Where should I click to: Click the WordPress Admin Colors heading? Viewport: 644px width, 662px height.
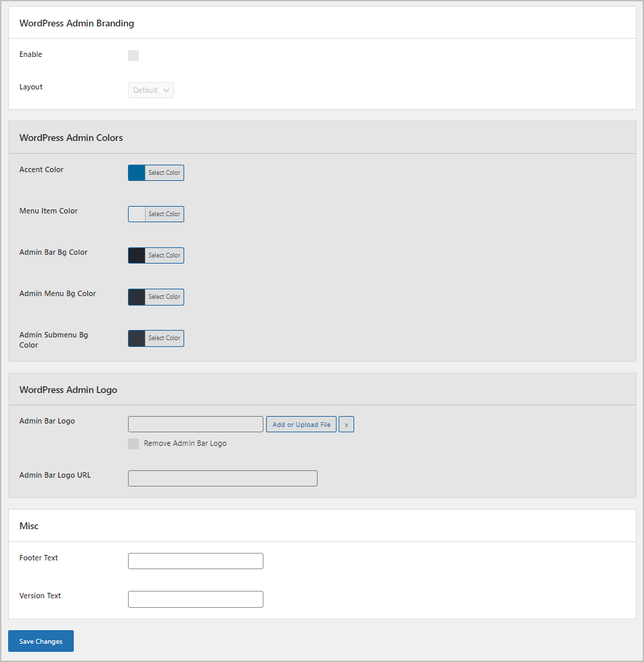(x=71, y=138)
